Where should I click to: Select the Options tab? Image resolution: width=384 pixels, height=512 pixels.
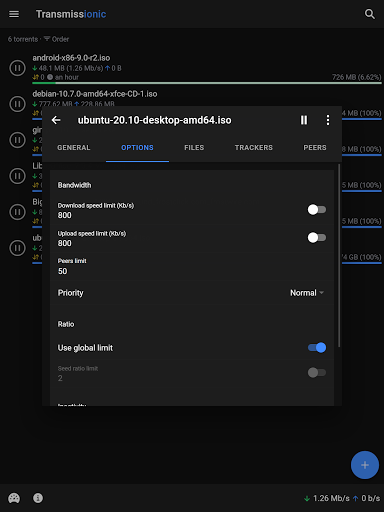(x=137, y=148)
